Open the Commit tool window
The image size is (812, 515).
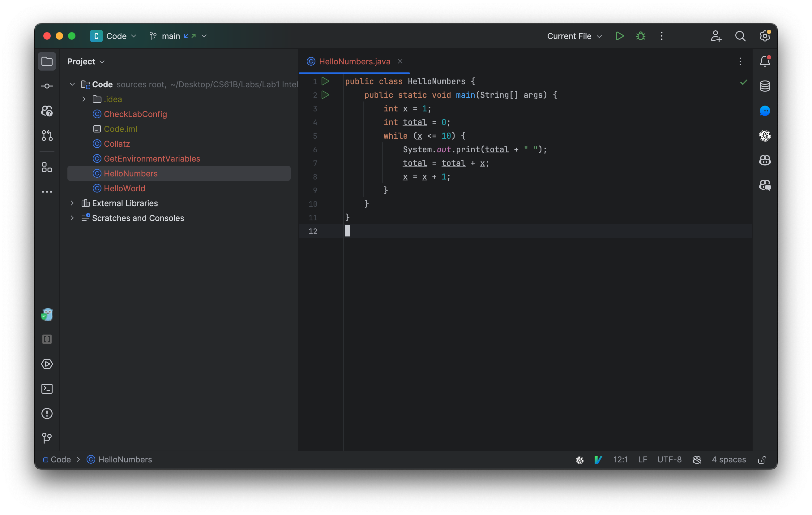(x=47, y=86)
